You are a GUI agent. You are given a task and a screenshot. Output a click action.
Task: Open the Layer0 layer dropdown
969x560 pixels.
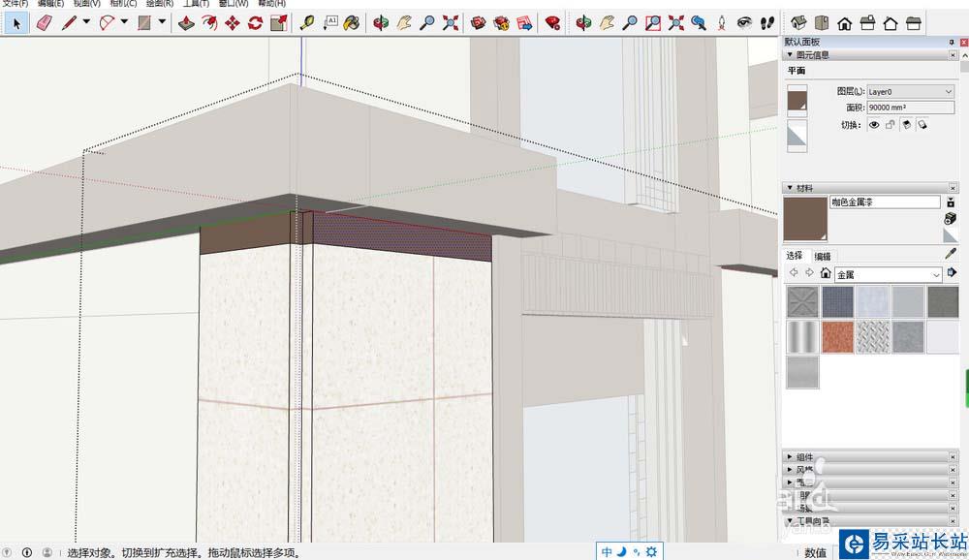(910, 91)
